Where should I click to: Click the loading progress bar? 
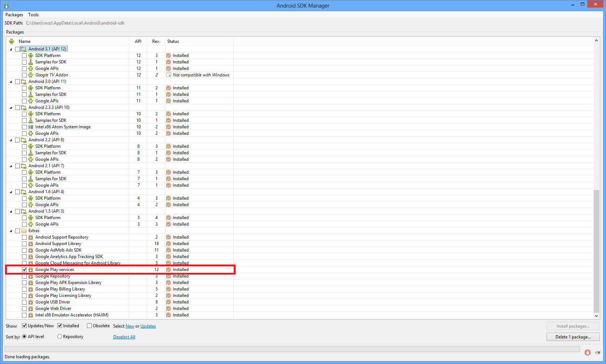(x=292, y=349)
